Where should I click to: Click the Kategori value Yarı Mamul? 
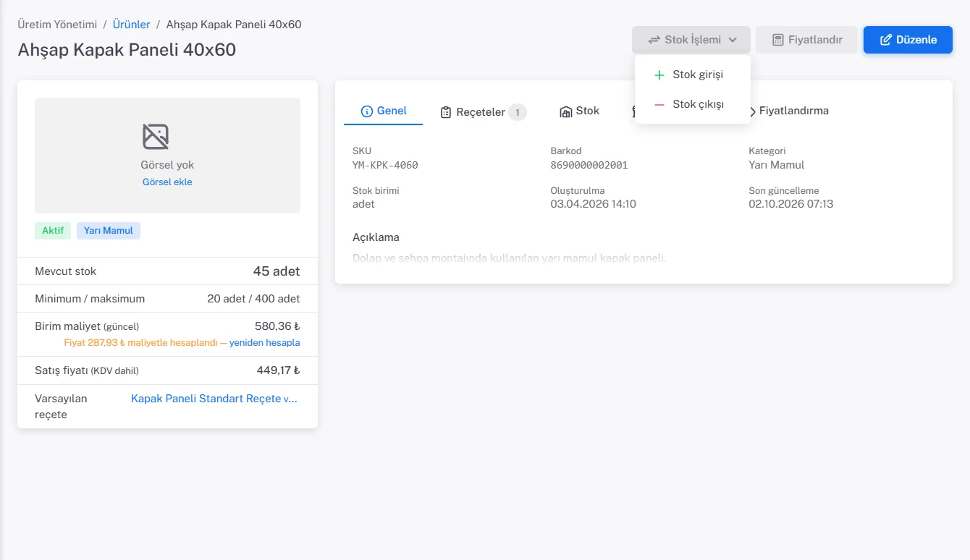click(777, 165)
